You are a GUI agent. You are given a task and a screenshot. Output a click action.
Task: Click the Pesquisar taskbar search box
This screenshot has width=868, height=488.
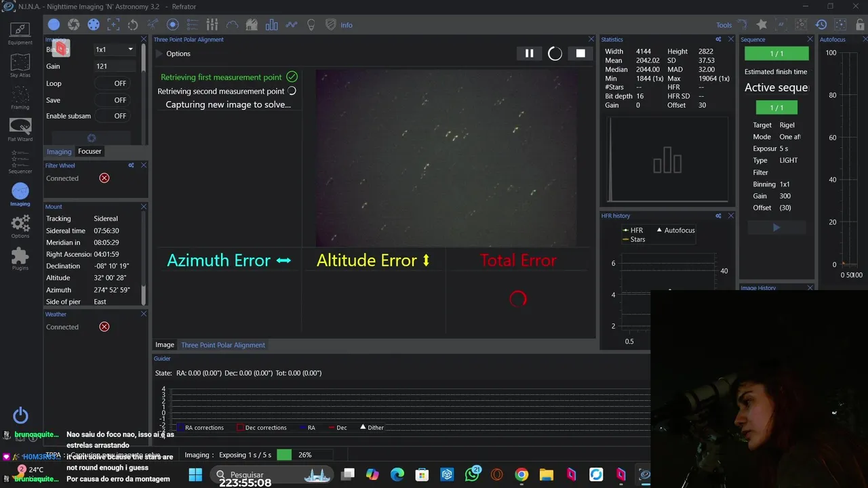pyautogui.click(x=273, y=474)
